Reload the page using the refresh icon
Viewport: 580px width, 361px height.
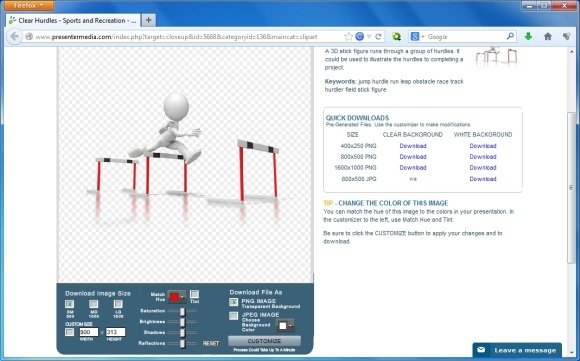(378, 37)
